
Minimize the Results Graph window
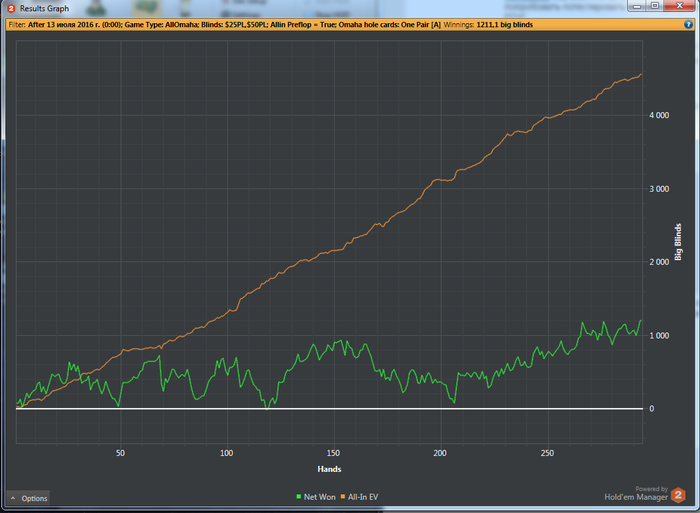pyautogui.click(x=637, y=6)
